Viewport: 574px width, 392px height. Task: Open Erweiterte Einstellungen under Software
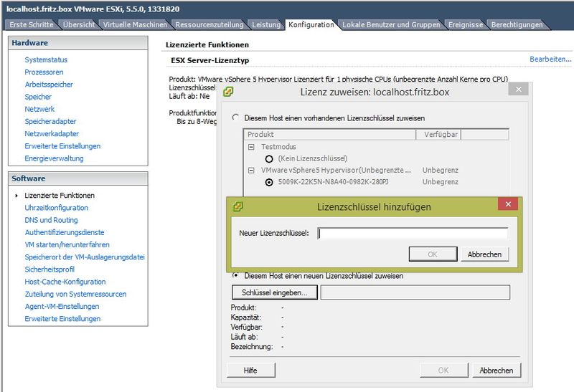pyautogui.click(x=62, y=319)
